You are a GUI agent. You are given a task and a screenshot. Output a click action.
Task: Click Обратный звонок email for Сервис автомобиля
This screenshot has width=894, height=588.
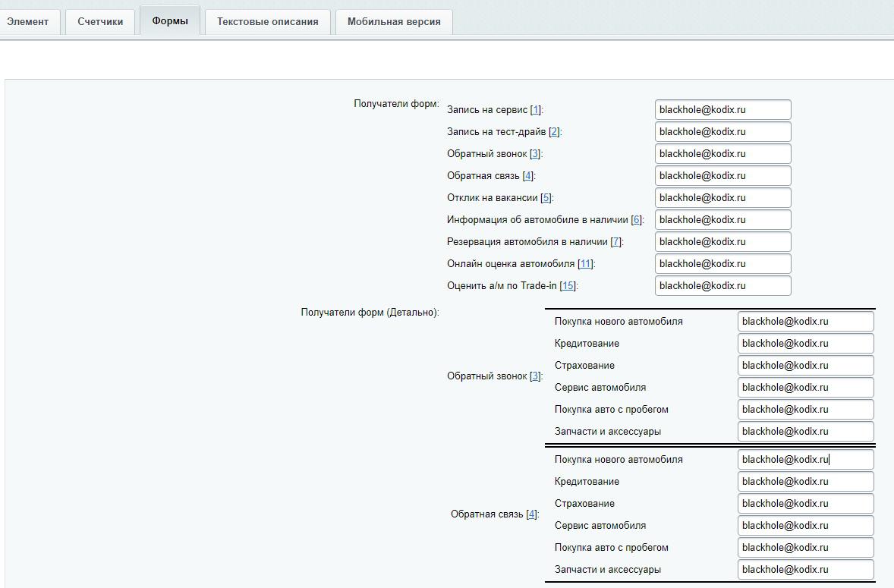coord(806,388)
